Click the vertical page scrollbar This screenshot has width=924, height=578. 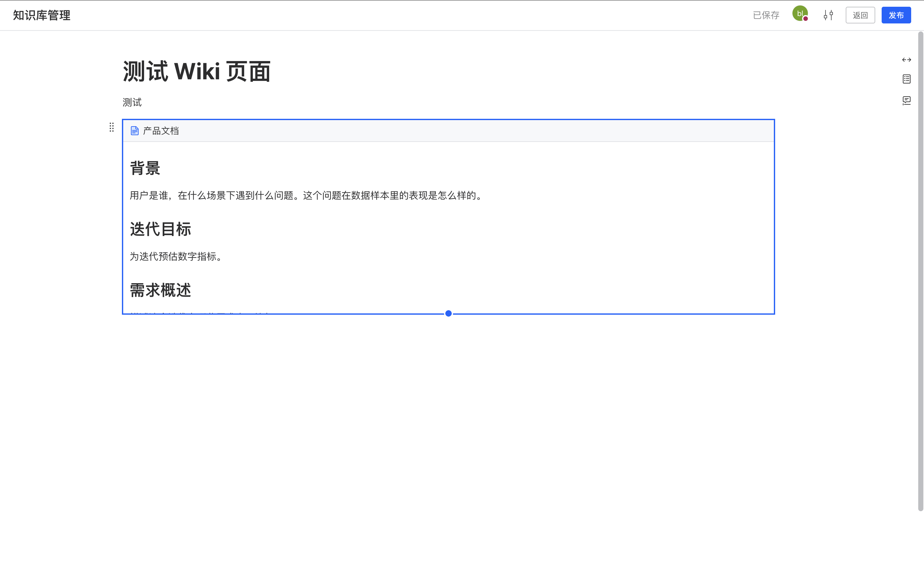pyautogui.click(x=920, y=271)
